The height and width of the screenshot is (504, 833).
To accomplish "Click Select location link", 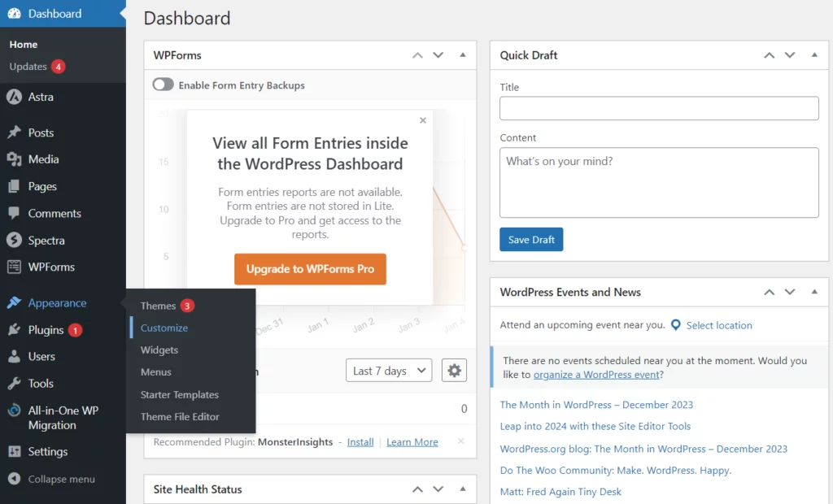I will pyautogui.click(x=719, y=325).
